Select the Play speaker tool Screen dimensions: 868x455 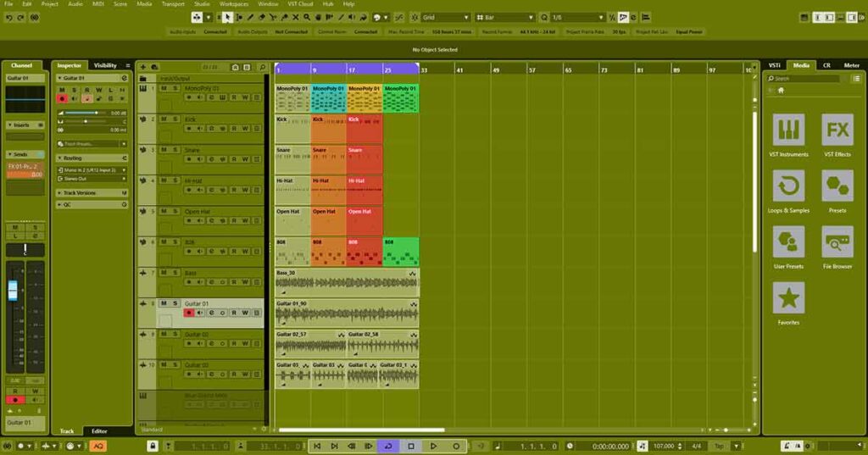[352, 18]
